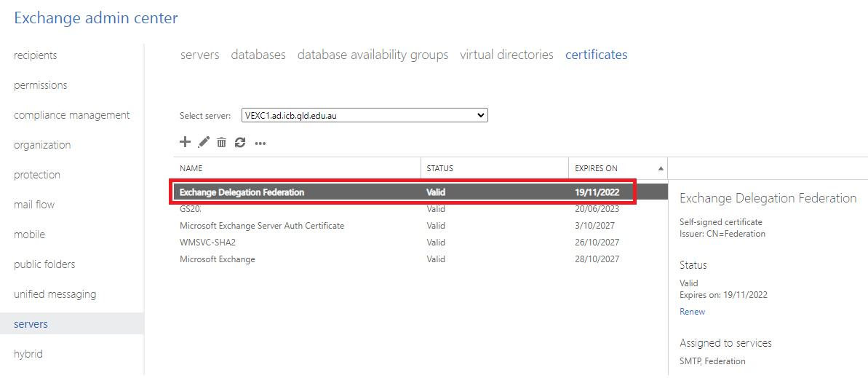Select Microsoft Exchange Server Auth Certificate row
Image resolution: width=868 pixels, height=378 pixels.
[262, 226]
